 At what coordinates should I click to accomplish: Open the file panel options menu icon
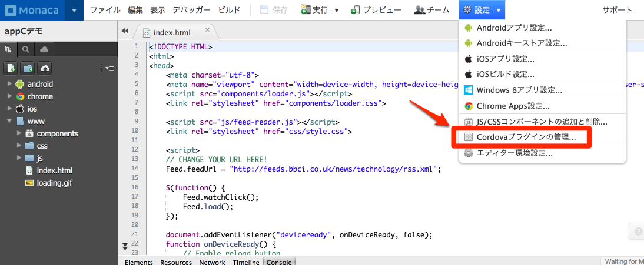tap(109, 68)
